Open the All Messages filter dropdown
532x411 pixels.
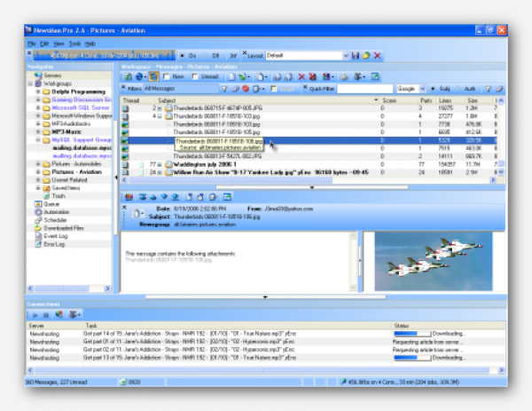181,89
